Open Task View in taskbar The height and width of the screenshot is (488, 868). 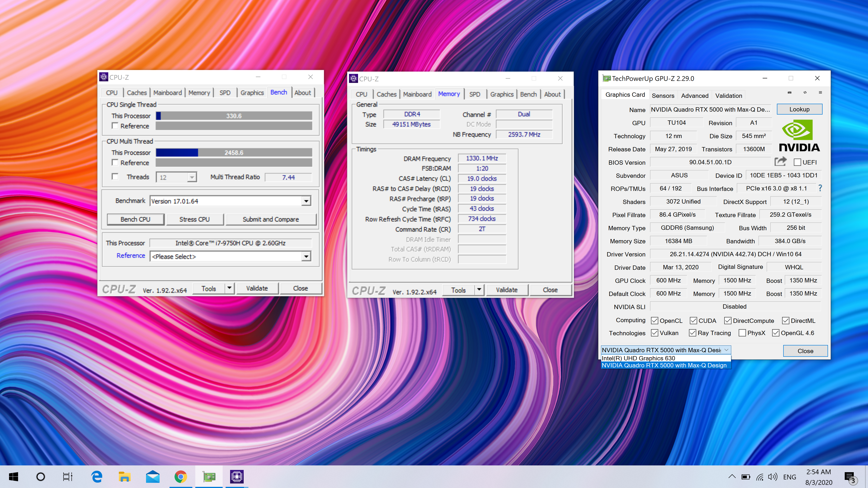click(68, 476)
